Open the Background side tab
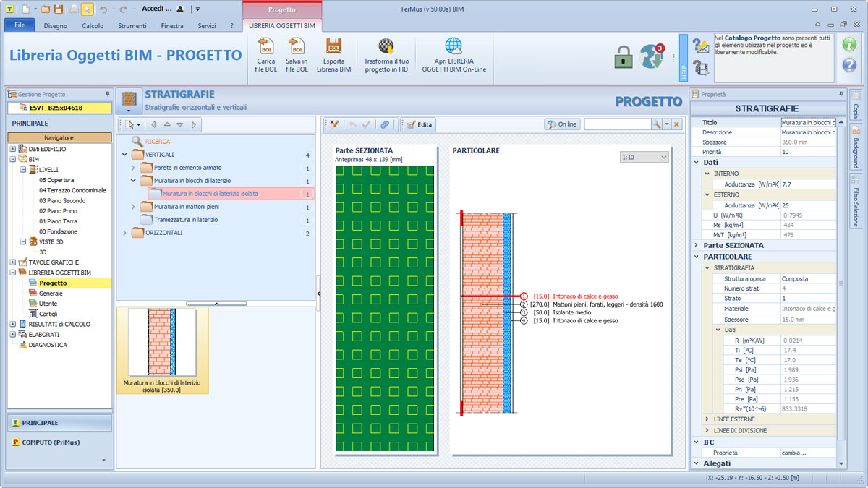Viewport: 868px width, 488px height. tap(855, 145)
